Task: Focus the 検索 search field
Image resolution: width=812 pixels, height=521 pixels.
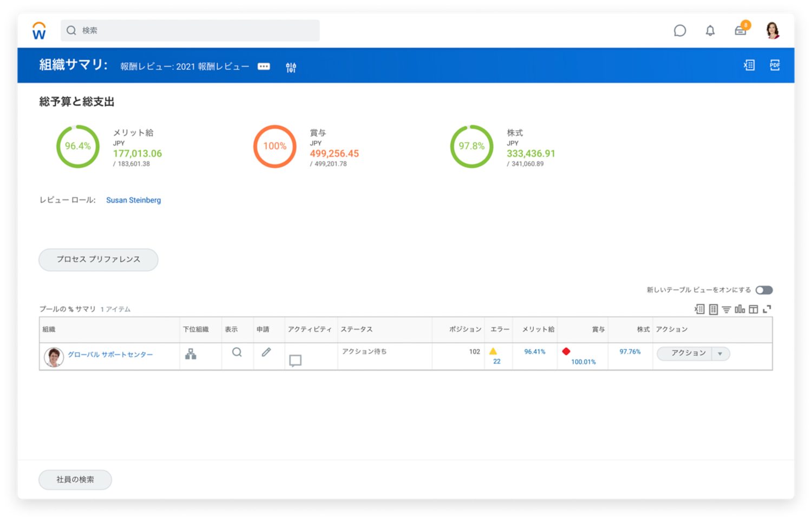Action: click(190, 30)
